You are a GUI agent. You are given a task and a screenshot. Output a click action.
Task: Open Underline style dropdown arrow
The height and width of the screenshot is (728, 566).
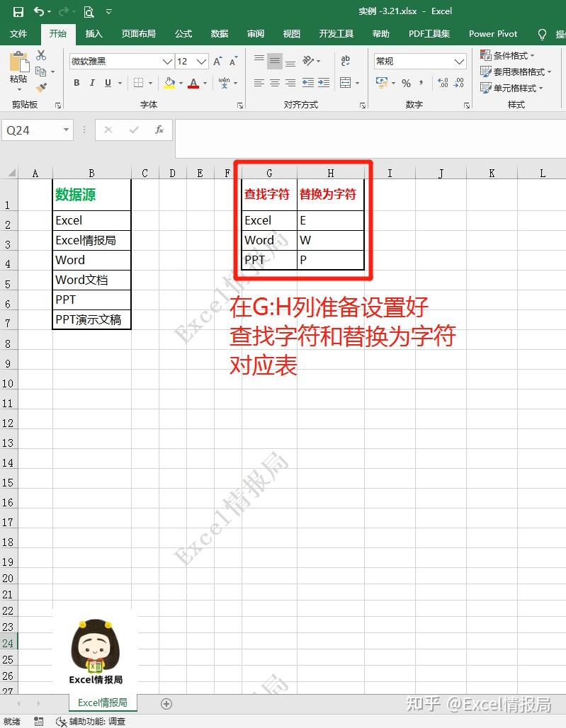(x=120, y=83)
